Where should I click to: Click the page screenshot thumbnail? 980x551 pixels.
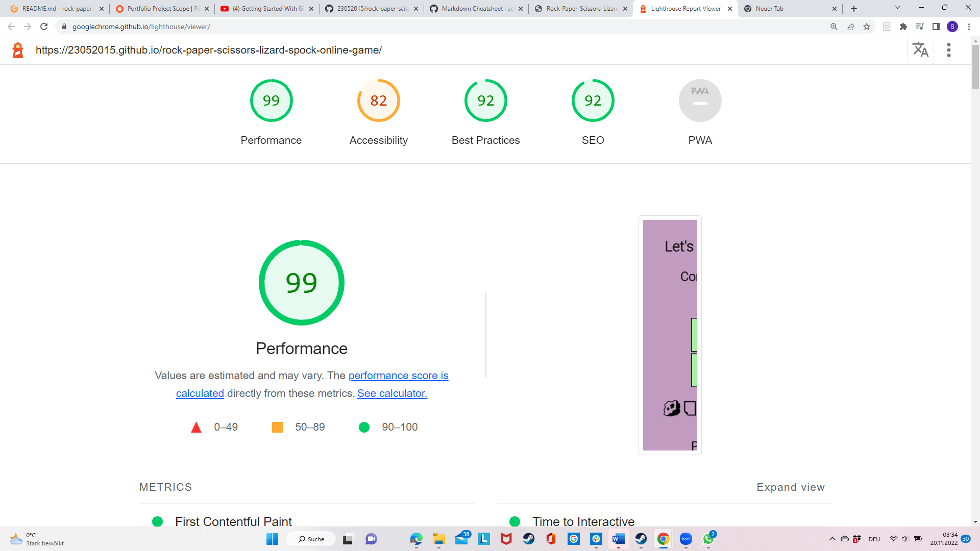pyautogui.click(x=670, y=335)
